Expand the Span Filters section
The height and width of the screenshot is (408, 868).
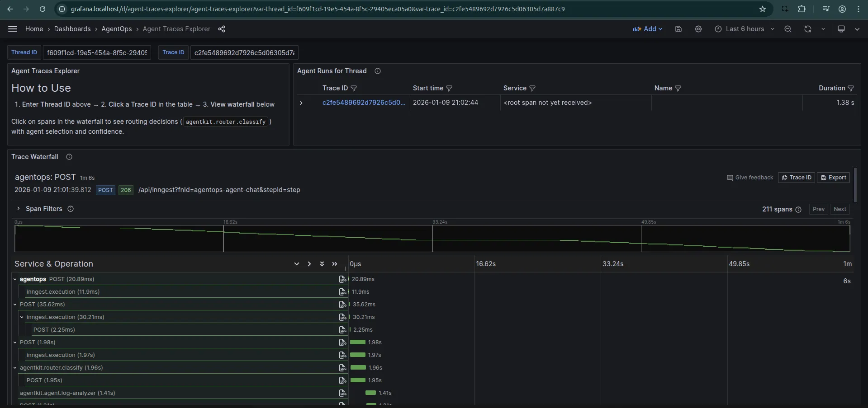19,209
